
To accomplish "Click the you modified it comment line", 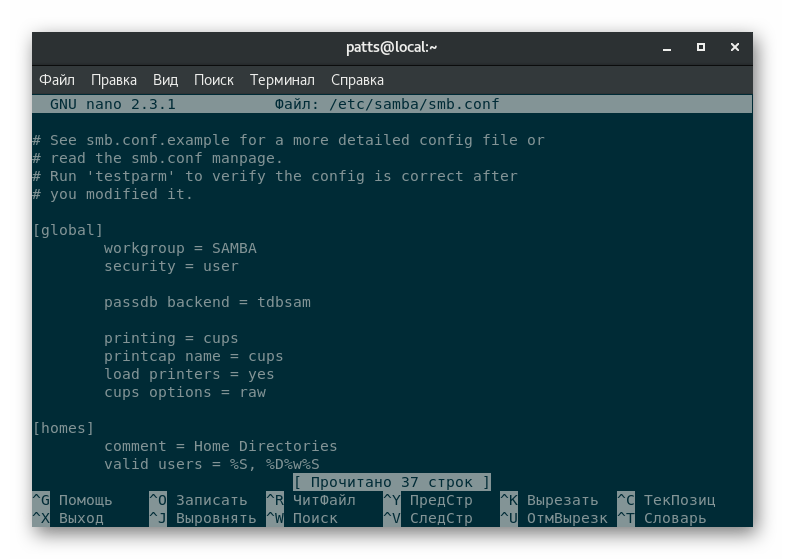I will [x=113, y=194].
